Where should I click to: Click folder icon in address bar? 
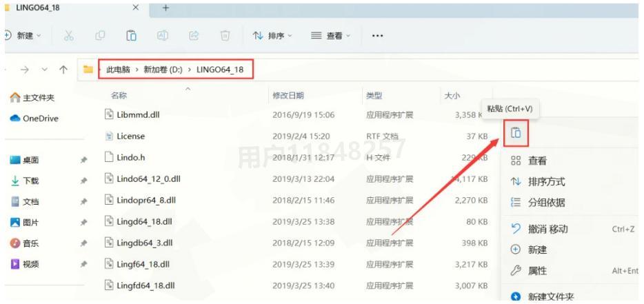point(88,70)
